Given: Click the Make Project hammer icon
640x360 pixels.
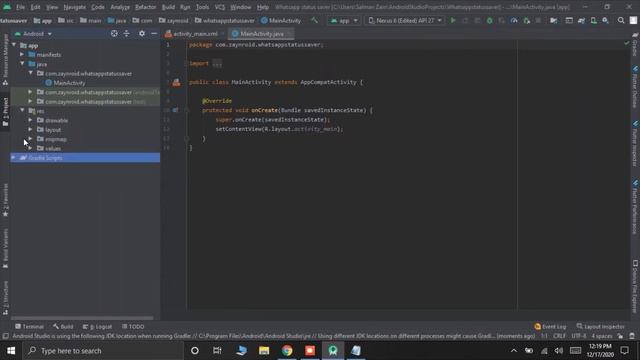Looking at the screenshot, I should [x=314, y=20].
